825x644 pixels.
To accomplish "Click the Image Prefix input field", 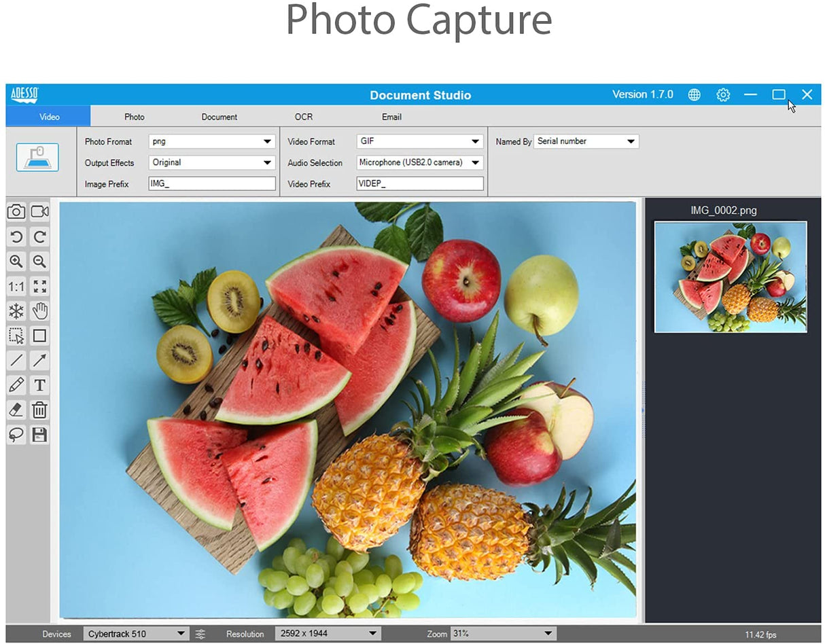I will 211,184.
